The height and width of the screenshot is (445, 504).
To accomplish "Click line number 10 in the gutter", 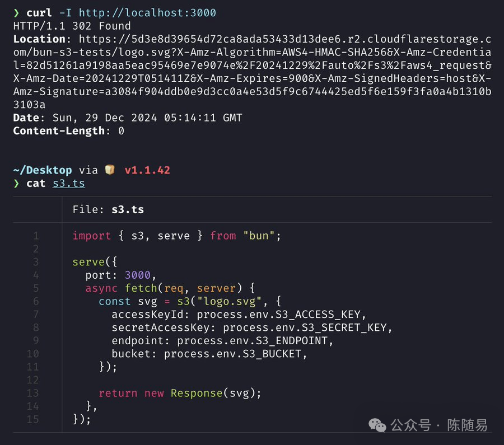I will tap(33, 354).
